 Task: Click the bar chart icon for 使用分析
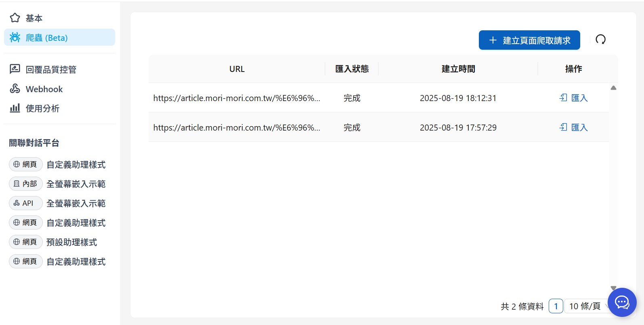[15, 108]
